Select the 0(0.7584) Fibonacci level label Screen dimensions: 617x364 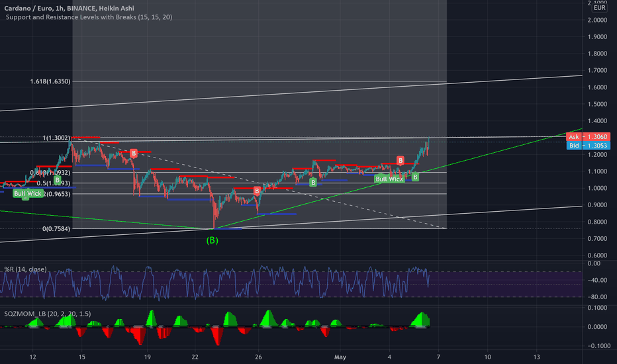click(56, 228)
